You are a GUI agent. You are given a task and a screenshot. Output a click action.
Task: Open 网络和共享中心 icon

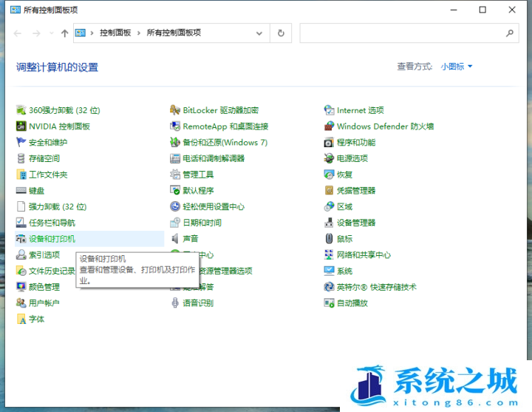click(329, 254)
